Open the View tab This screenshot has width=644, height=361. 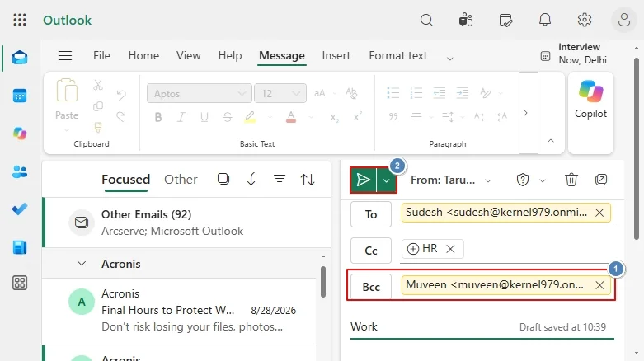(189, 55)
